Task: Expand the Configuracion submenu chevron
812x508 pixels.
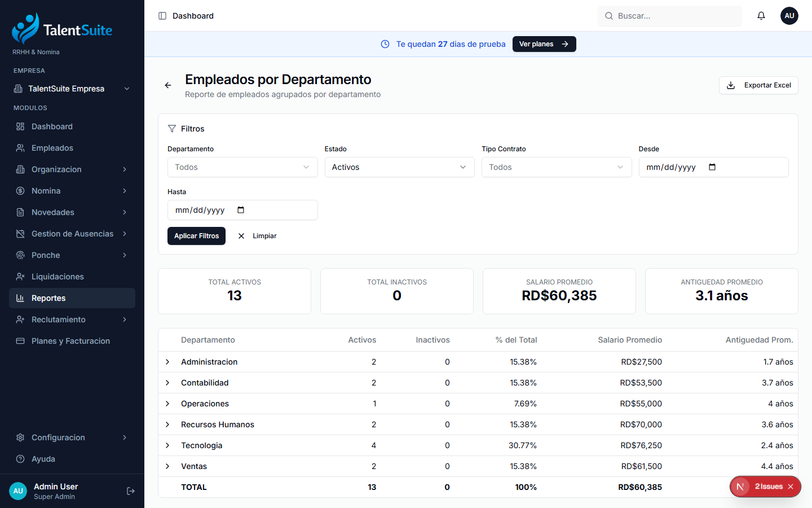Action: click(x=125, y=437)
